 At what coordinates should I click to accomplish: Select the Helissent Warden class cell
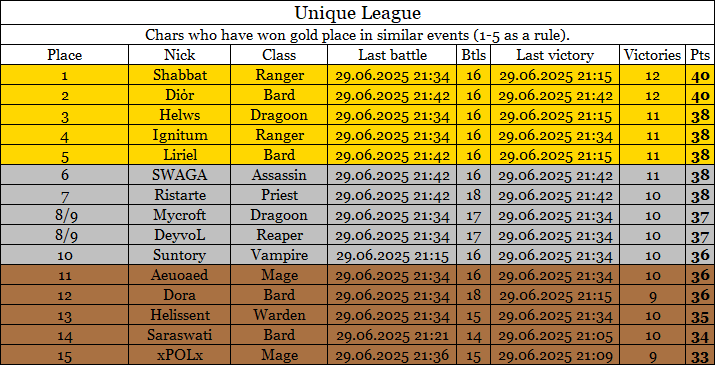[279, 316]
